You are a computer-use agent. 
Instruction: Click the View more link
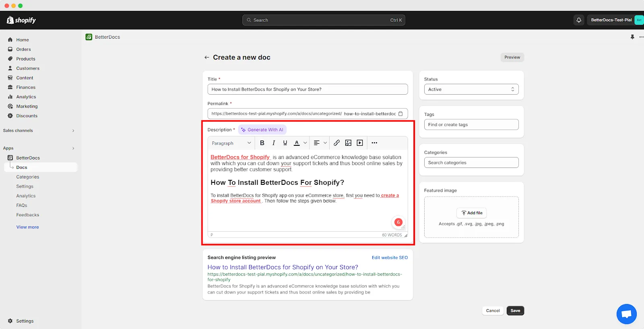pos(27,227)
